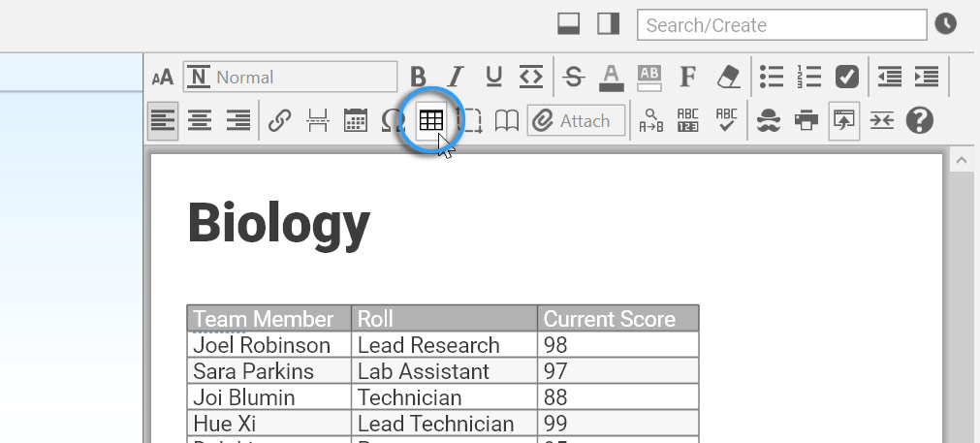
Task: Open the Normal paragraph style dropdown
Action: [x=291, y=77]
